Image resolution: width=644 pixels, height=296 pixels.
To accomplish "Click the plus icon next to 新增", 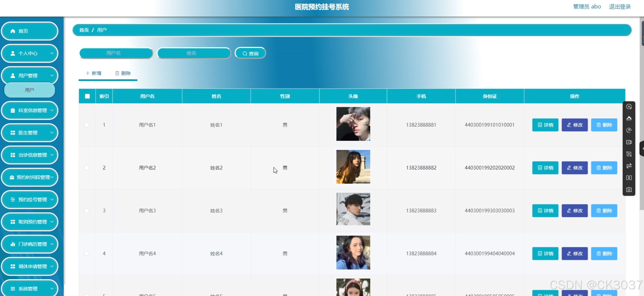I will (88, 73).
